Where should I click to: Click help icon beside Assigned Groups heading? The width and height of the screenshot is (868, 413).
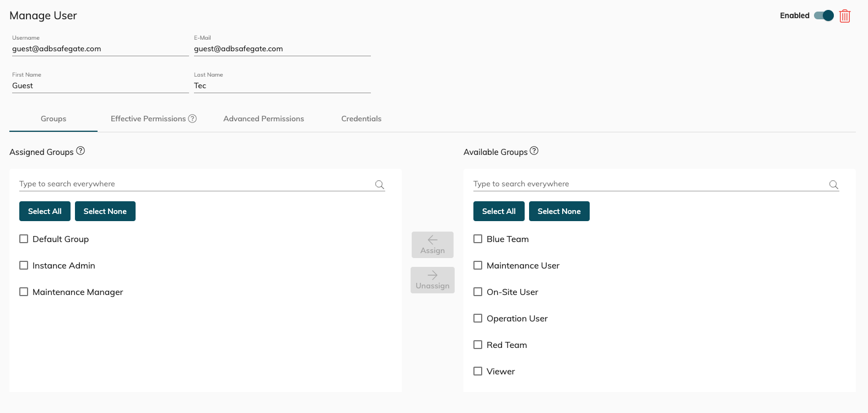click(x=80, y=151)
